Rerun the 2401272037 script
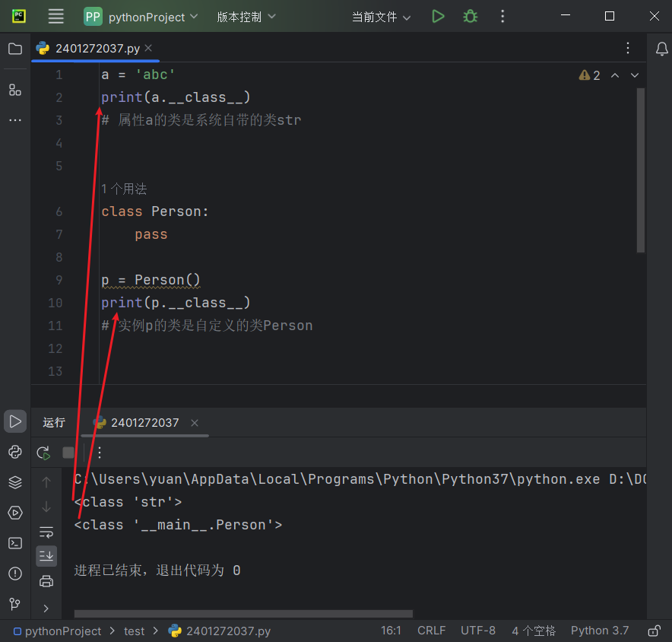 tap(44, 453)
